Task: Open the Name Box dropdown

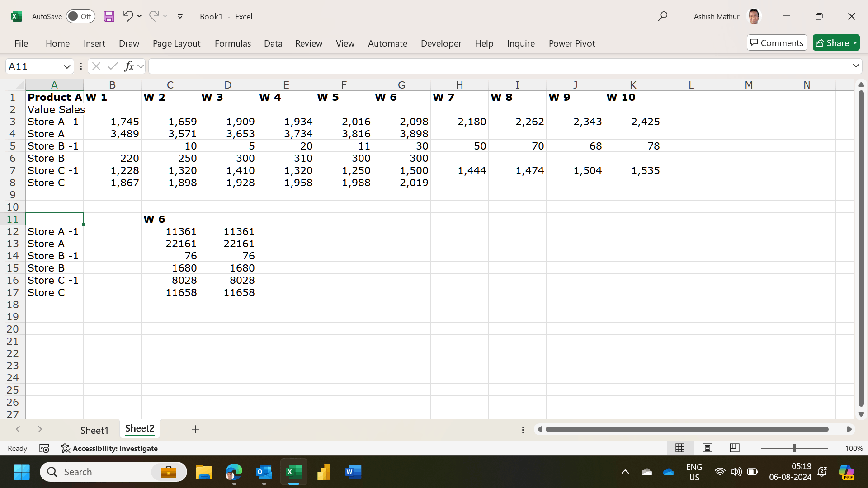Action: point(67,66)
